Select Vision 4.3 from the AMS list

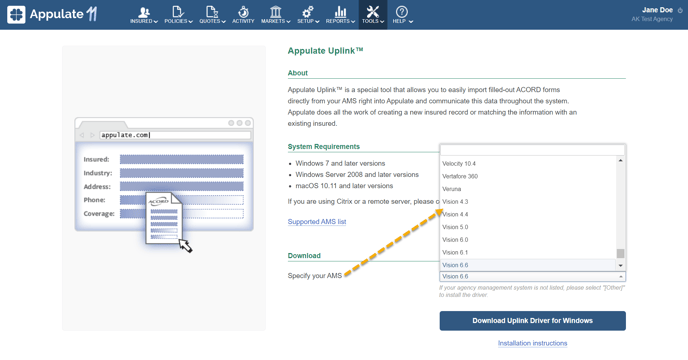(528, 202)
